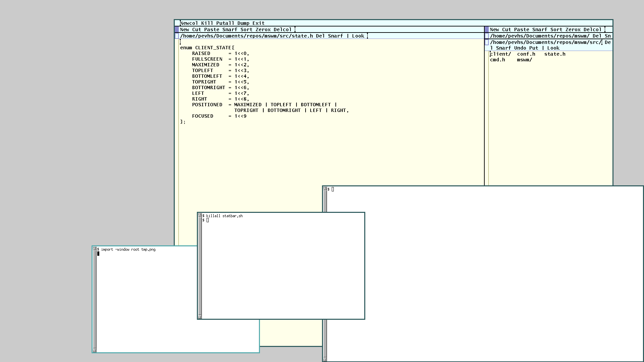Viewport: 644px width, 362px height.
Task: Click the state.h window's layout box
Action: click(x=177, y=36)
